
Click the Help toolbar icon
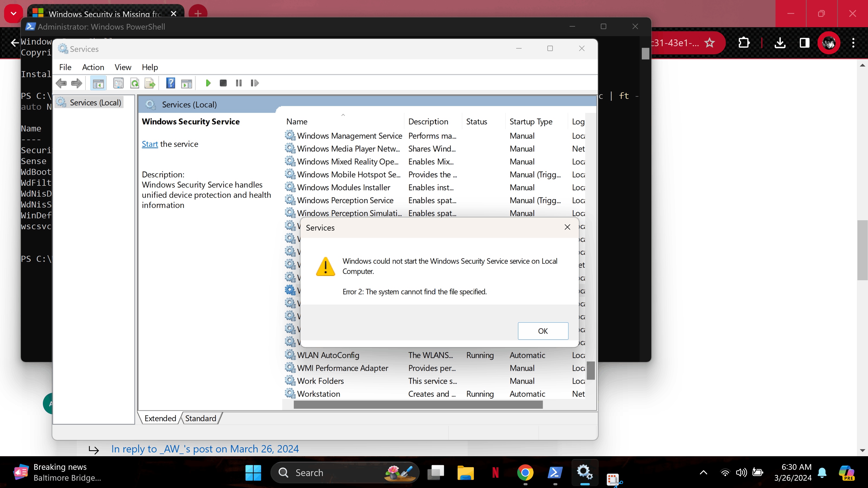[171, 83]
